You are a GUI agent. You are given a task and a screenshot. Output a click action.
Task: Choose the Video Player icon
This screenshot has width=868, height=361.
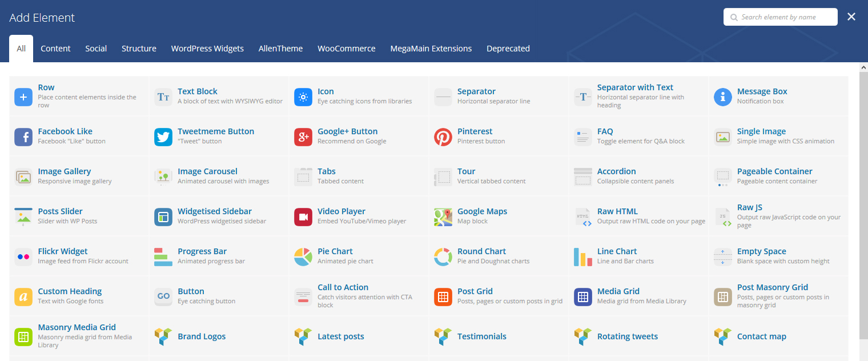point(303,217)
